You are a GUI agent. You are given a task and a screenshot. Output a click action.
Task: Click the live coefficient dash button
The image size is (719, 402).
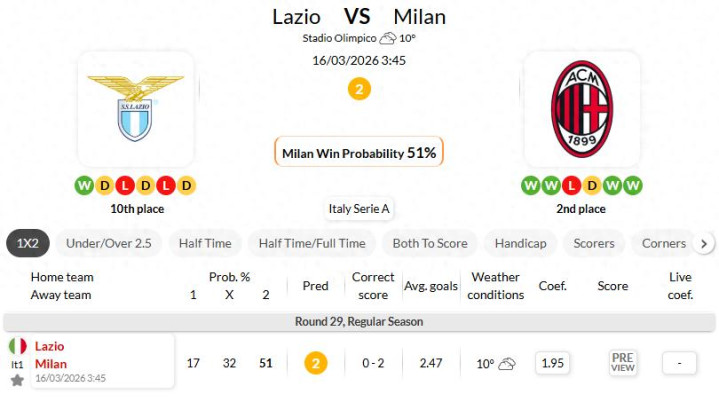[x=679, y=363]
